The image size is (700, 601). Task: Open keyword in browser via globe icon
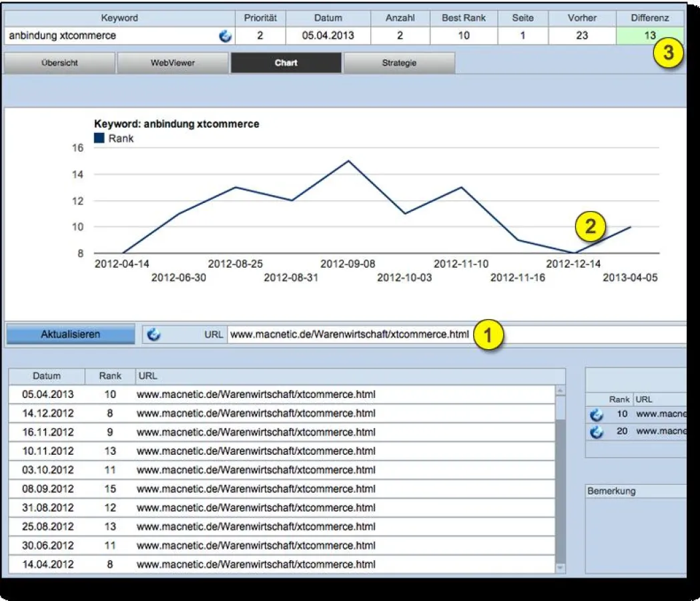pyautogui.click(x=226, y=36)
